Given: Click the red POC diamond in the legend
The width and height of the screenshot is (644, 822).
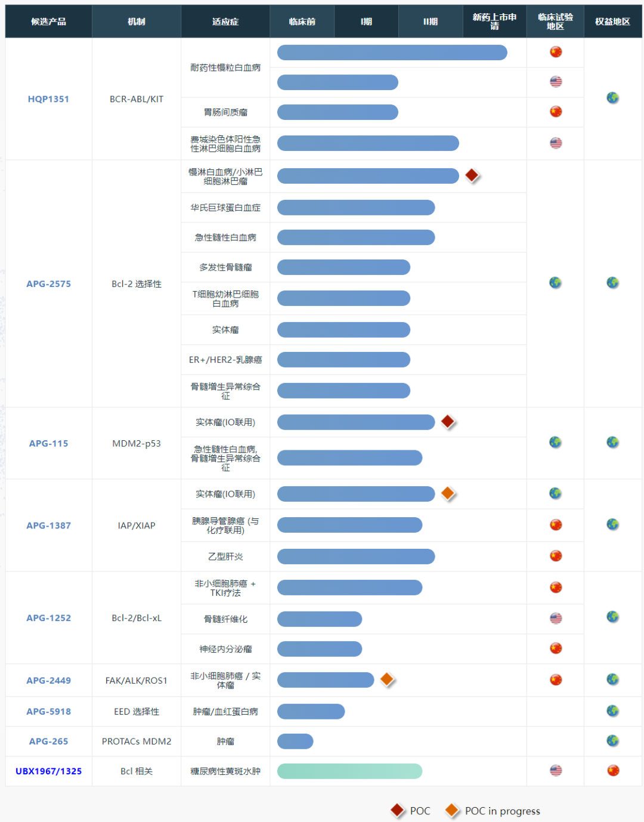Looking at the screenshot, I should coord(398,810).
